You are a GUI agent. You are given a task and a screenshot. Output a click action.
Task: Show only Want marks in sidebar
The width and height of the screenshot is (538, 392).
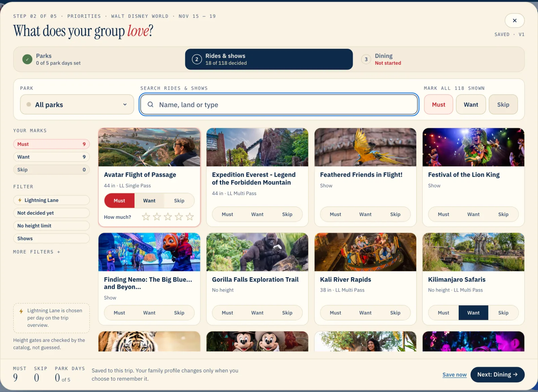[x=51, y=157]
